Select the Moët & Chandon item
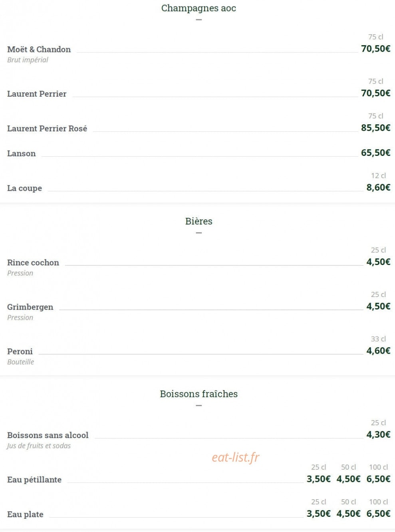This screenshot has width=395, height=532. click(x=39, y=50)
